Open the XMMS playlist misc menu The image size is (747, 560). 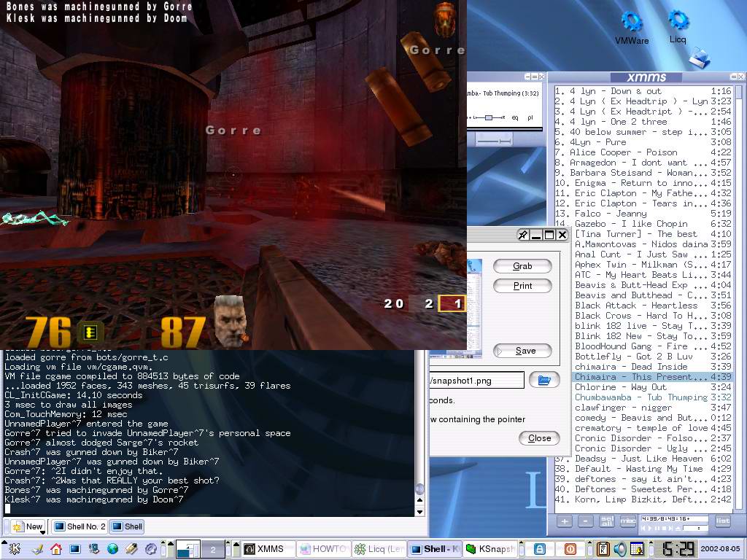[x=628, y=521]
